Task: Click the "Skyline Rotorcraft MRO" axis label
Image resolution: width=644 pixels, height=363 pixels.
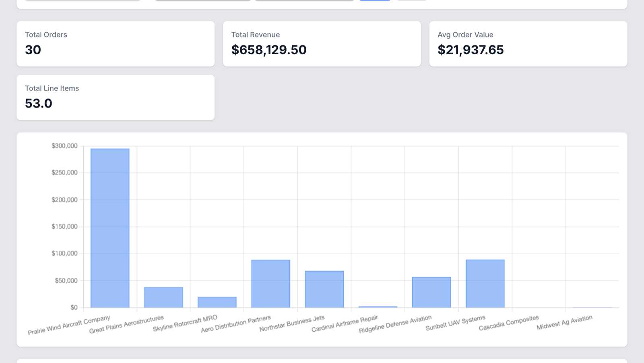Action: pos(185,324)
